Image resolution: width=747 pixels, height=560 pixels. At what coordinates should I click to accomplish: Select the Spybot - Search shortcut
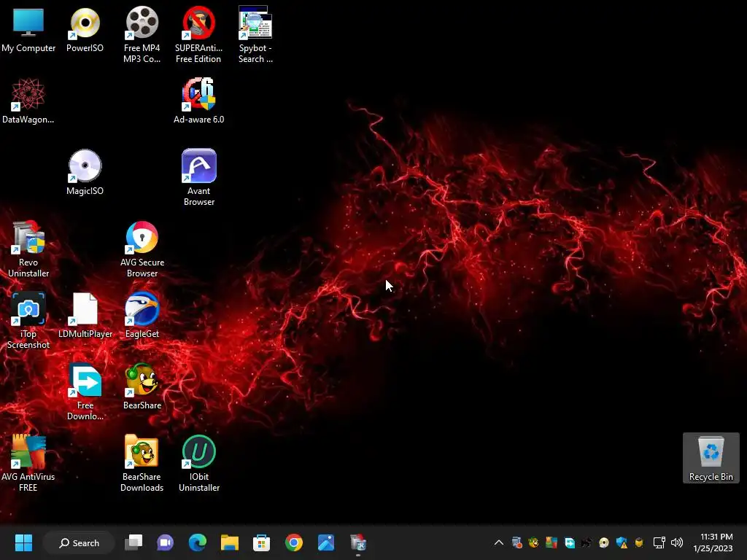click(255, 35)
